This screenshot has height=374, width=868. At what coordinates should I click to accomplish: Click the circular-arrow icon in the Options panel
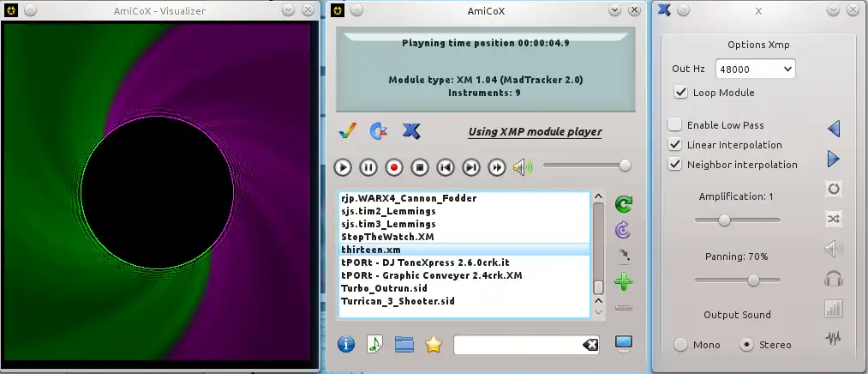click(834, 189)
